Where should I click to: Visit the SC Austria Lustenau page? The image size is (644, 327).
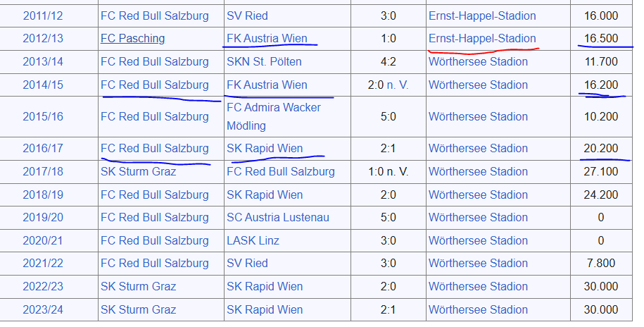pyautogui.click(x=277, y=218)
